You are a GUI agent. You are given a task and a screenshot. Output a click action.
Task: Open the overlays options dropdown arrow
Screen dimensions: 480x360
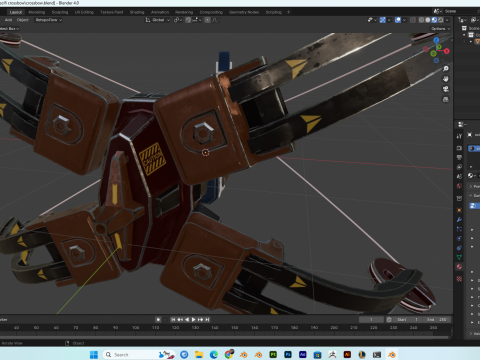404,20
